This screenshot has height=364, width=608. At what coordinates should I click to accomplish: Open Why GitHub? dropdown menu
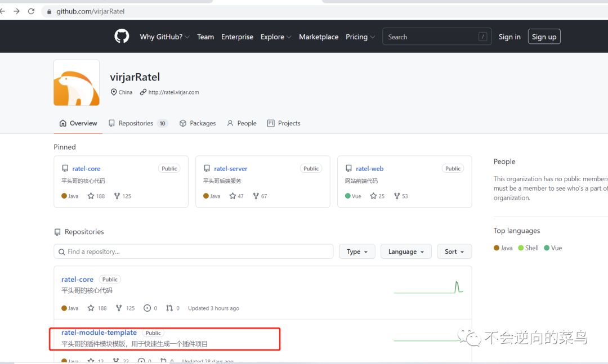point(164,37)
